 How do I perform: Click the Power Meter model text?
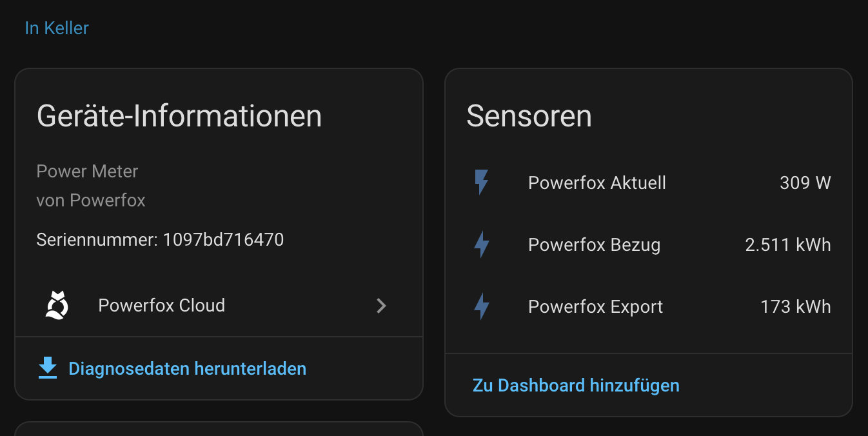87,172
